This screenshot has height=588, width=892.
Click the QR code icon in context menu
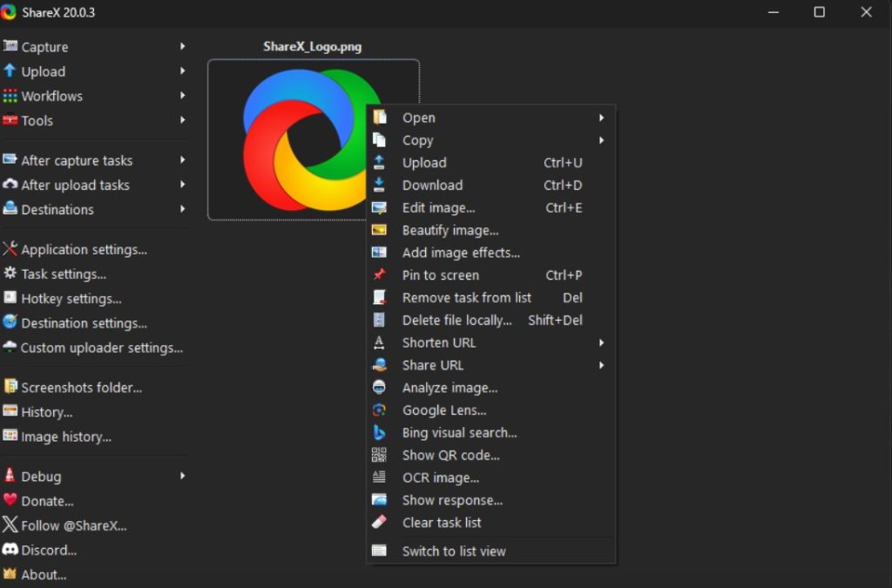tap(379, 455)
